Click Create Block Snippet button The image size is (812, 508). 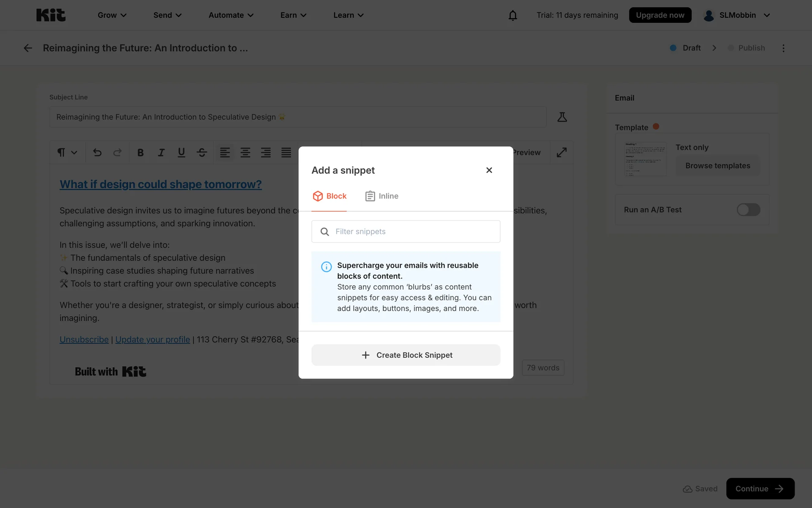[406, 355]
